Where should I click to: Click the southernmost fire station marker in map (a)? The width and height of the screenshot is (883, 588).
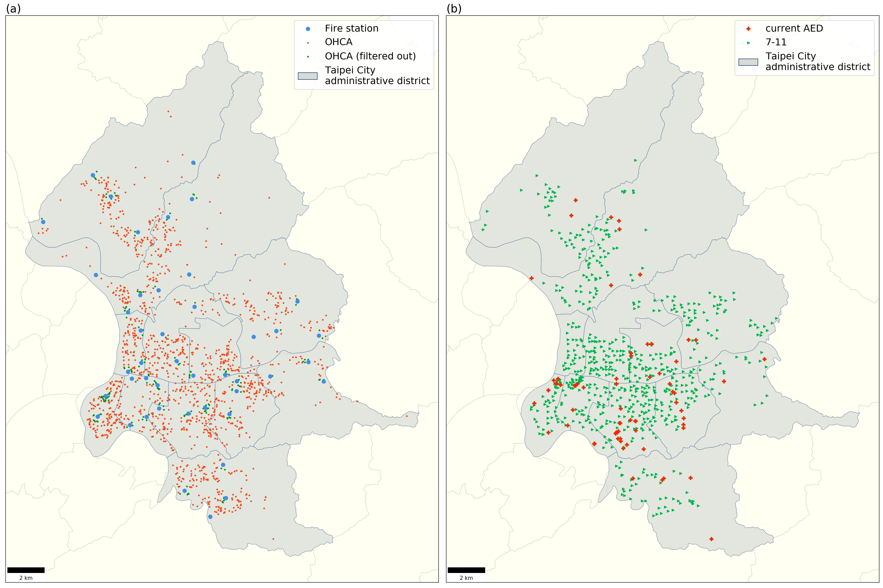pyautogui.click(x=210, y=517)
